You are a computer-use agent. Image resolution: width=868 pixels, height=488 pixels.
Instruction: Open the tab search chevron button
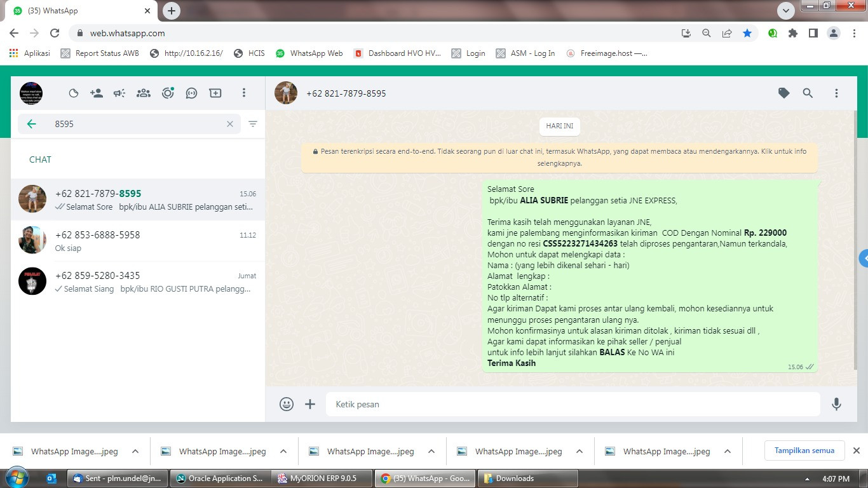[786, 11]
